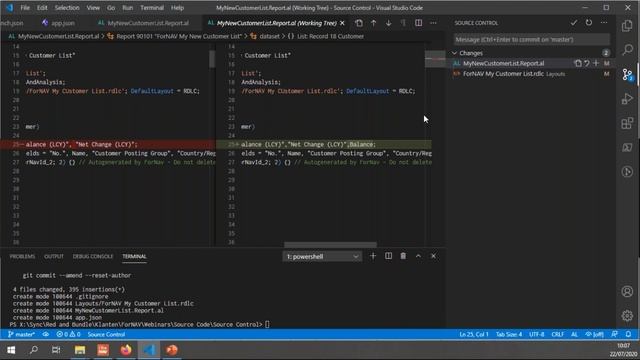This screenshot has width=640, height=360.
Task: Open the Selection menu
Action: point(67,8)
